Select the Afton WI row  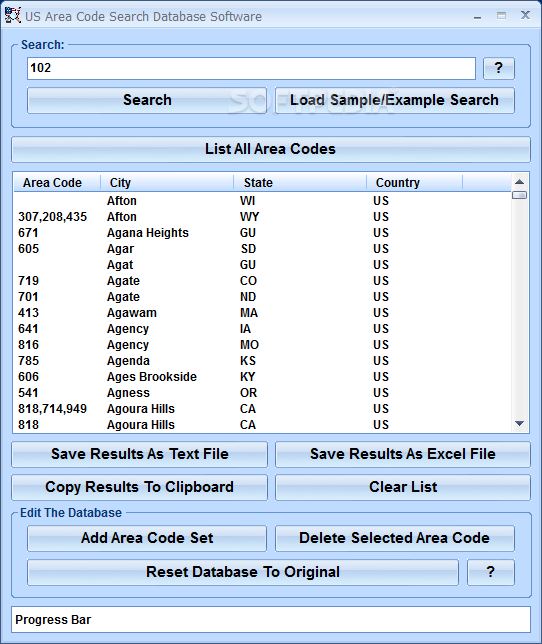coord(263,201)
